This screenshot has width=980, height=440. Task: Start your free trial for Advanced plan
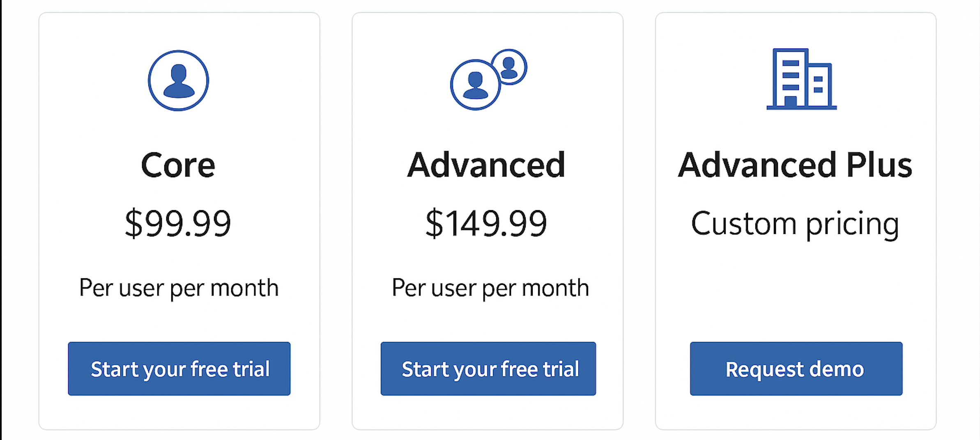pos(488,369)
